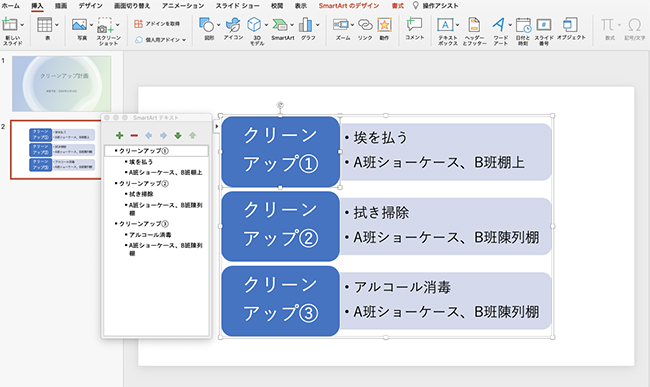
Task: Switch to the Design (デザイン) tab
Action: 90,6
